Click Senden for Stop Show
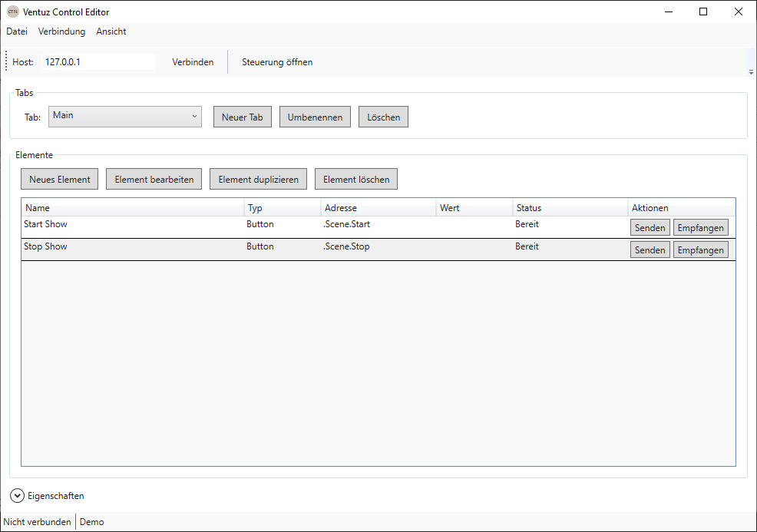Image resolution: width=757 pixels, height=532 pixels. click(650, 249)
